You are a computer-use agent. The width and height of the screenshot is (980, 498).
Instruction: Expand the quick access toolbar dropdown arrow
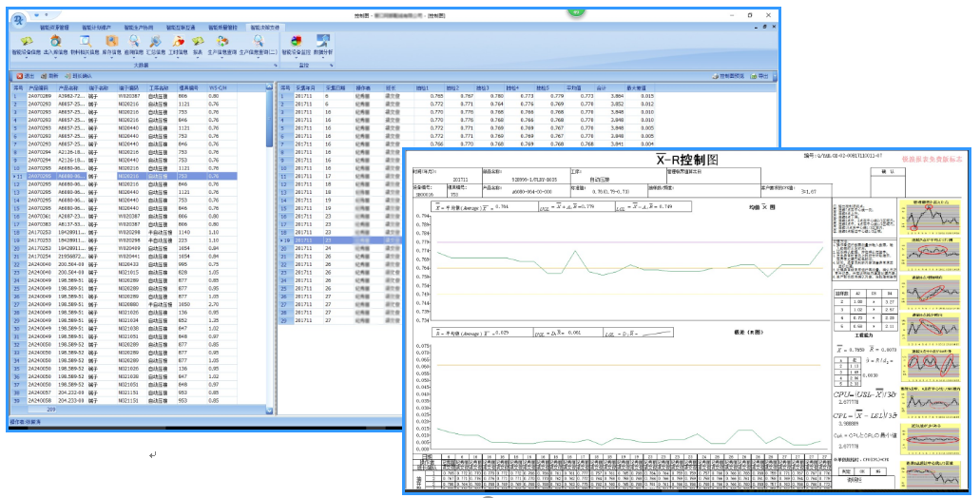[48, 16]
